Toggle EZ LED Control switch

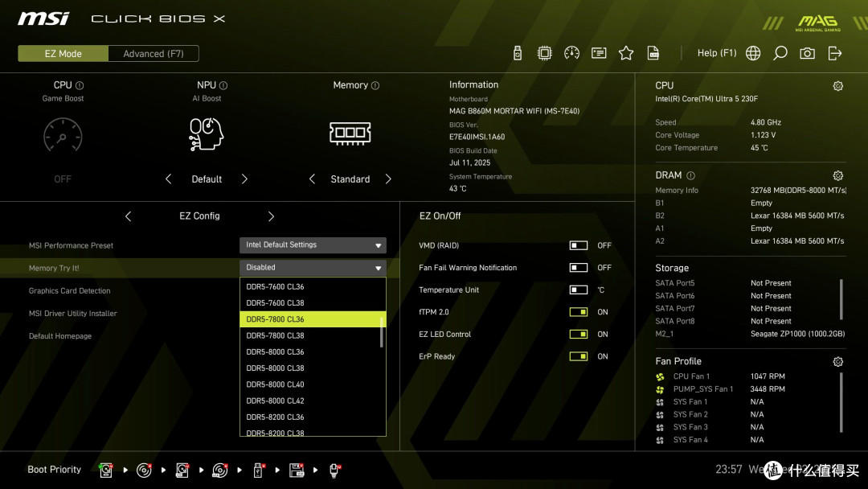579,334
